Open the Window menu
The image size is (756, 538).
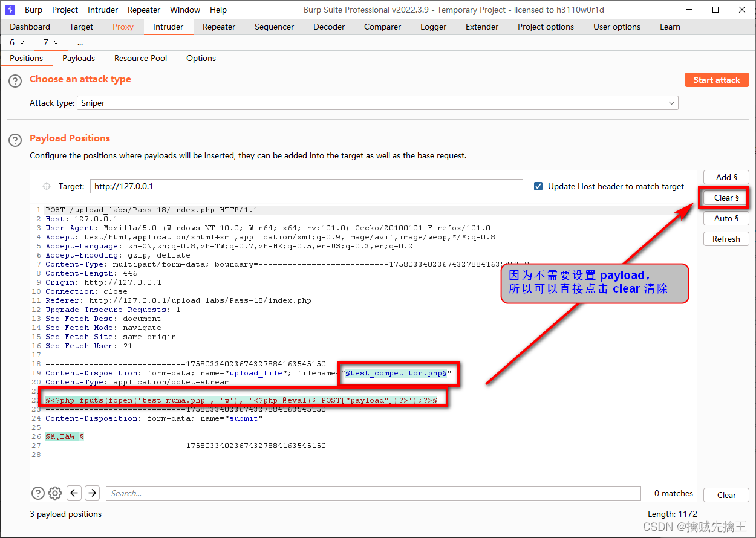[185, 10]
